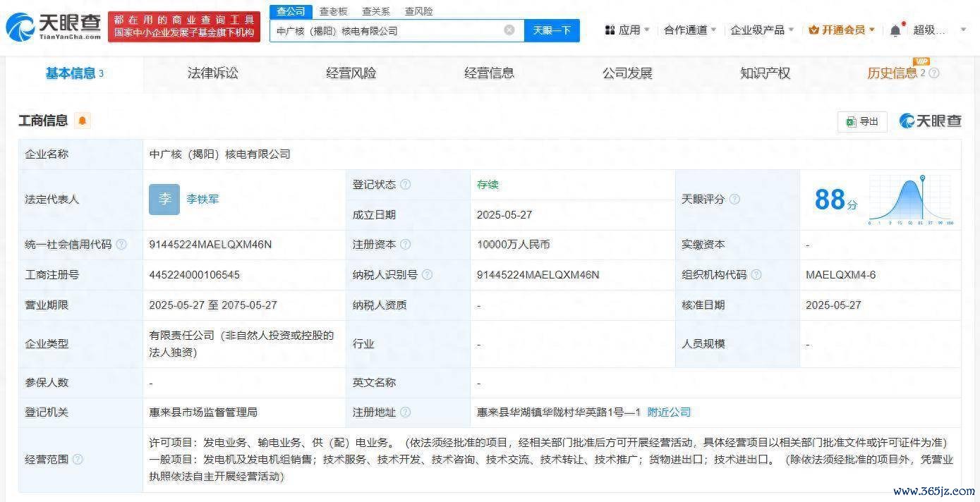The image size is (980, 502).
Task: Click 惠来县市场监督管理局 registration authority
Action: click(203, 412)
